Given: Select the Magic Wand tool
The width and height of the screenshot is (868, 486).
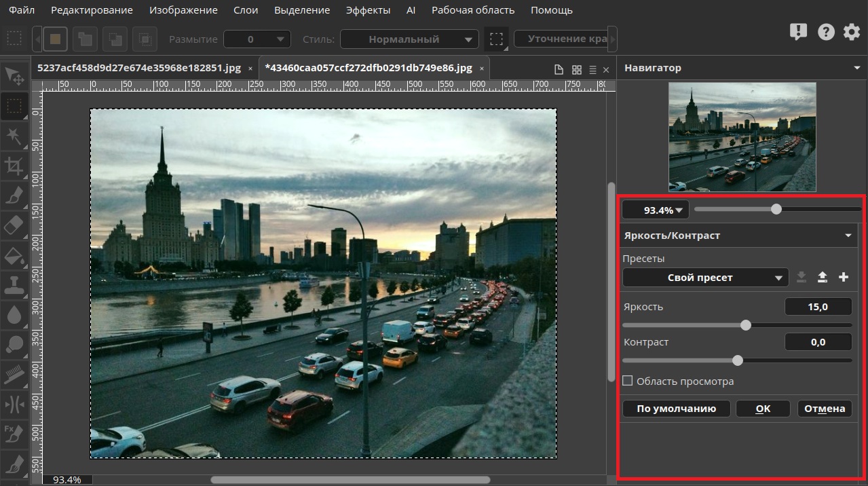Looking at the screenshot, I should 14,136.
